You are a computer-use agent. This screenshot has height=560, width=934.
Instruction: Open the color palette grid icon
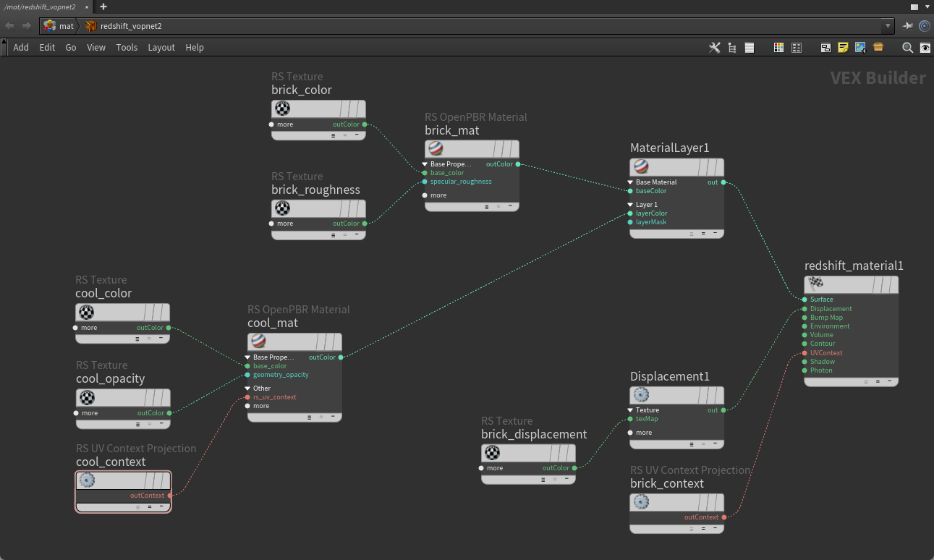point(778,48)
